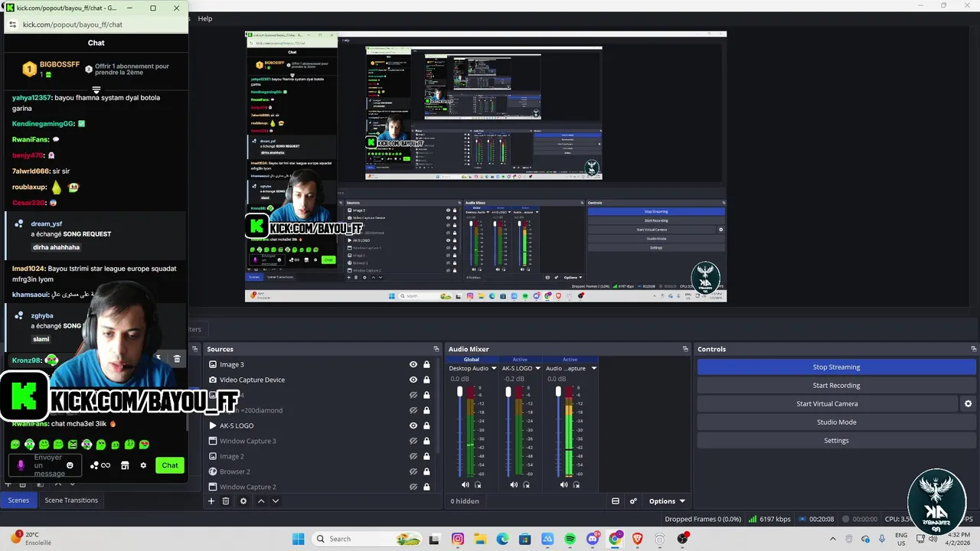Viewport: 980px width, 551px height.
Task: Pop out the Audio Mixer dock
Action: coord(685,349)
